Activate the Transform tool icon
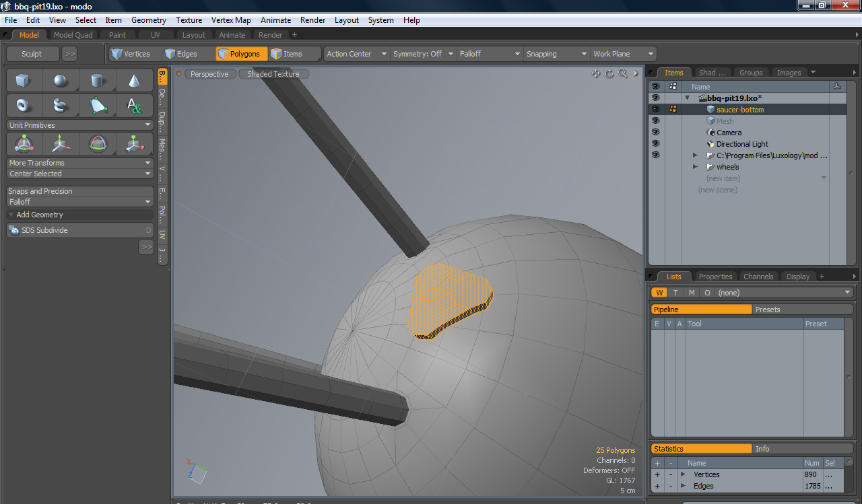 tap(24, 143)
